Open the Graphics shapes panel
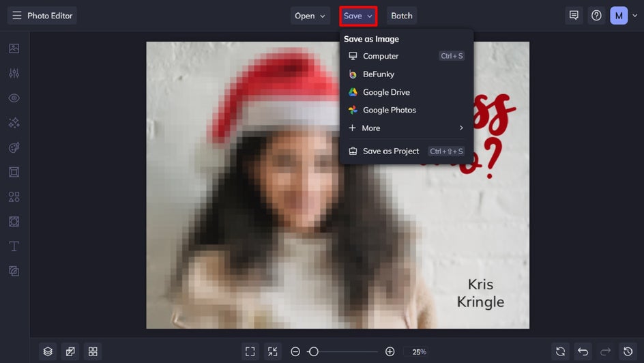644x363 pixels. click(14, 197)
